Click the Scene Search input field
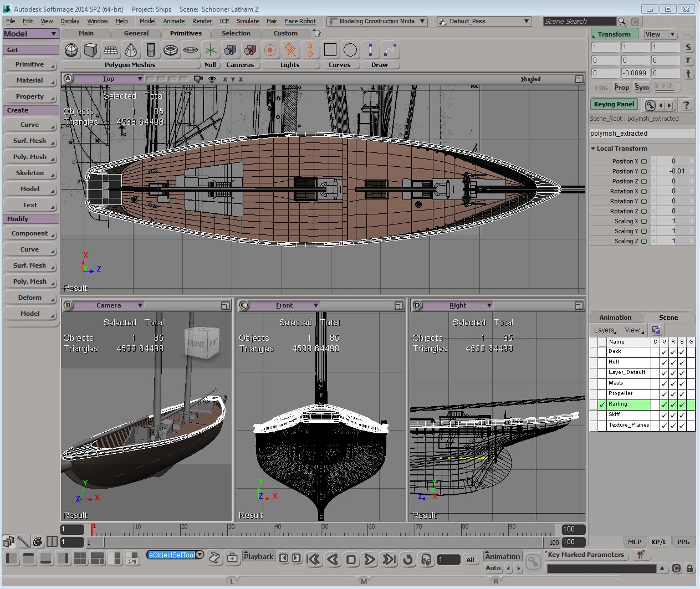700x589 pixels. coord(579,22)
